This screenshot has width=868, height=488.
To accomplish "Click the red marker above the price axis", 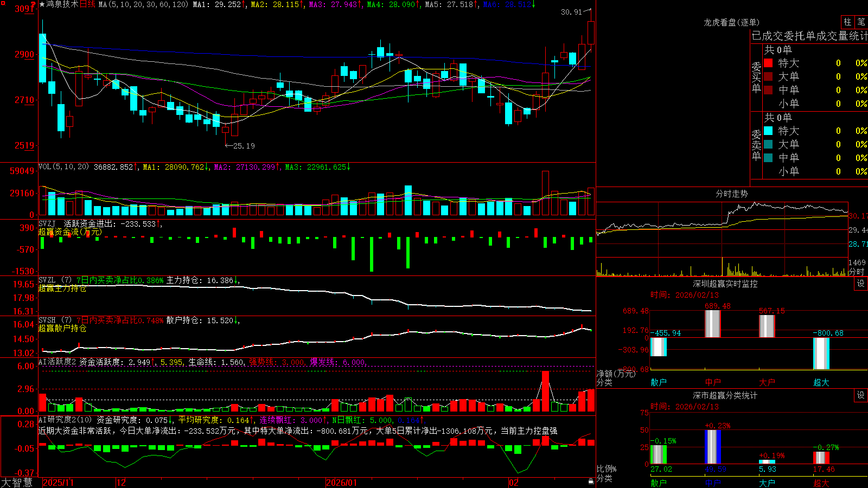I will [x=33, y=4].
